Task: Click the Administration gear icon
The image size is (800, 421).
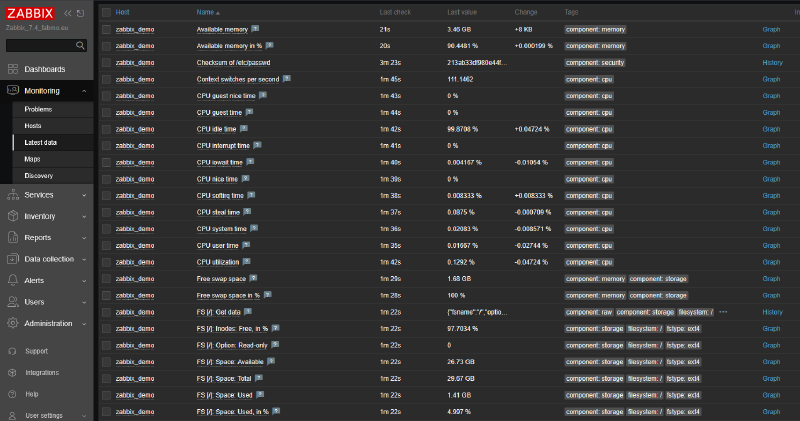Action: coord(13,323)
